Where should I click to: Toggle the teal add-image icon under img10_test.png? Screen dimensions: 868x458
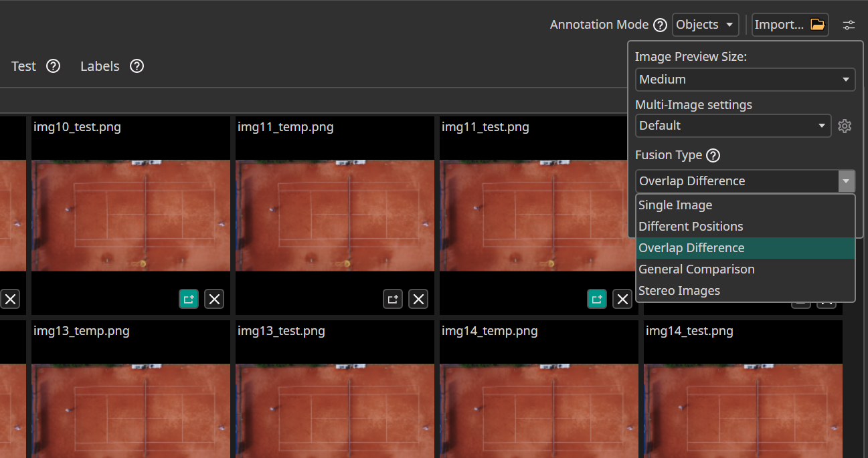click(x=189, y=299)
